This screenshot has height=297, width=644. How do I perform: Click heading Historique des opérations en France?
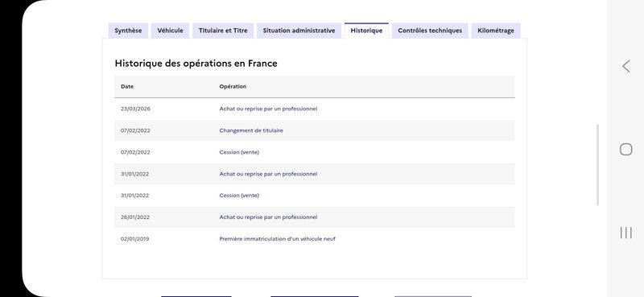pos(196,64)
